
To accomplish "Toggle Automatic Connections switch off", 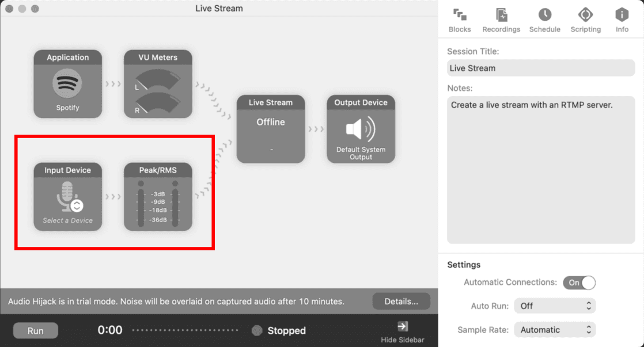I will [x=579, y=283].
